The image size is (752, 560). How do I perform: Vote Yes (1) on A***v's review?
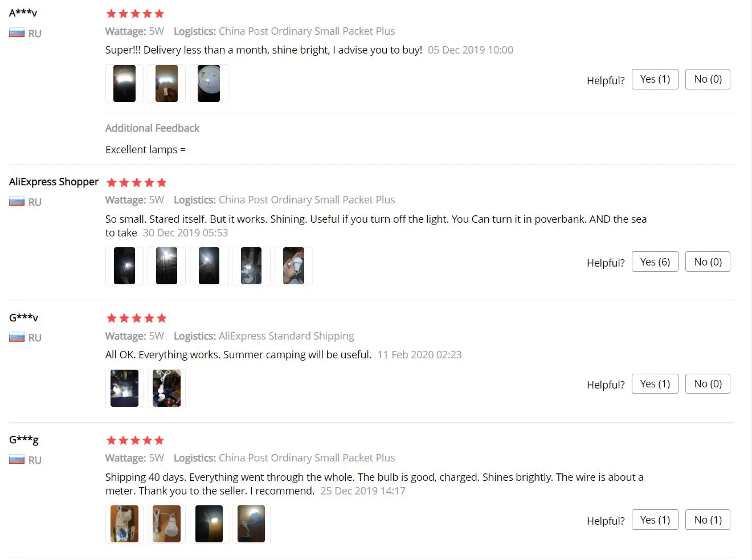[x=655, y=79]
